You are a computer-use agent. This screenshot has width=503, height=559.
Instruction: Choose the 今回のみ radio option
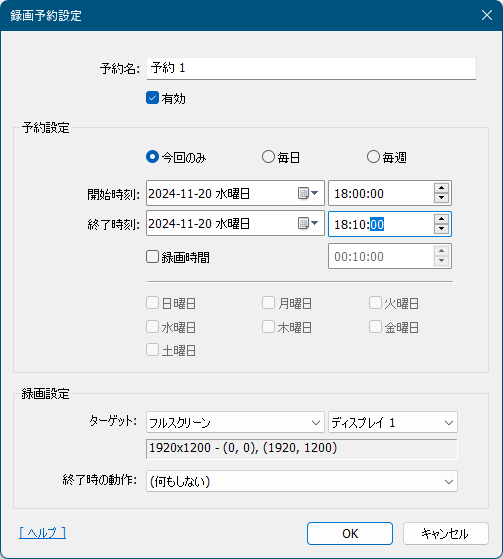click(x=152, y=157)
